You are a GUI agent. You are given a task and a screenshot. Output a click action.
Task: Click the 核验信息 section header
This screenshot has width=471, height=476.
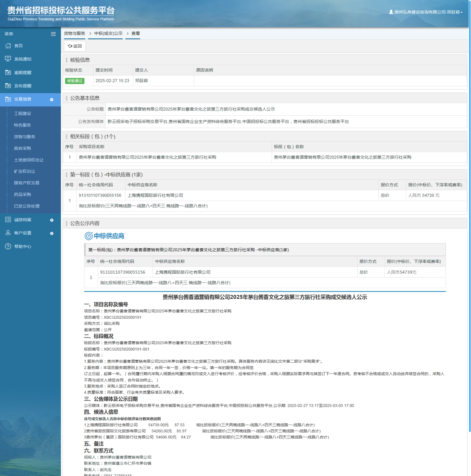[x=80, y=60]
